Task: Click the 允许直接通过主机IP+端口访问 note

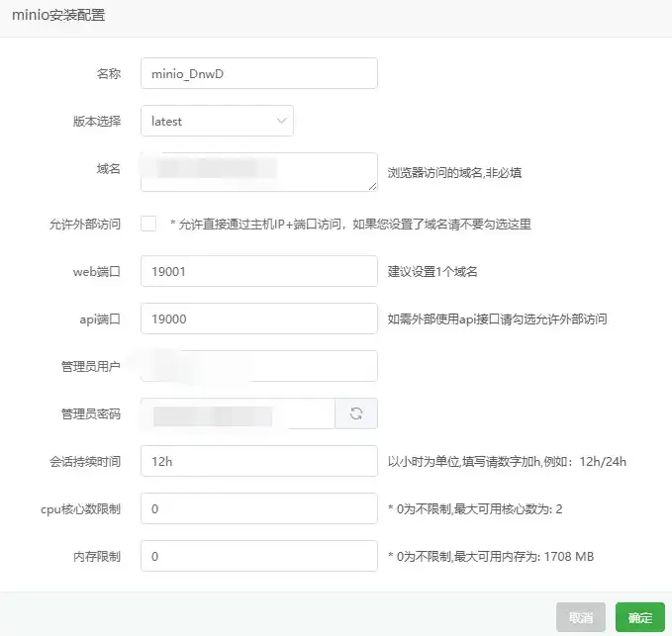Action: point(350,224)
